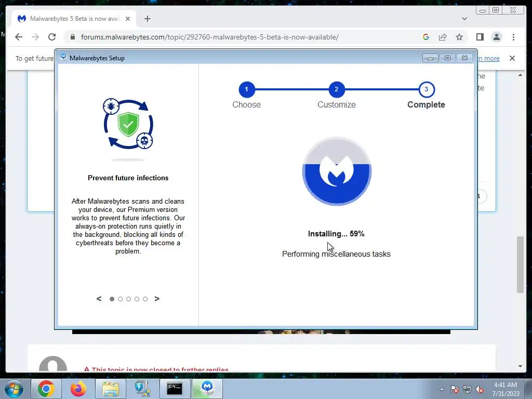The height and width of the screenshot is (399, 532).
Task: Click the scroll down arrow of page
Action: point(520,366)
